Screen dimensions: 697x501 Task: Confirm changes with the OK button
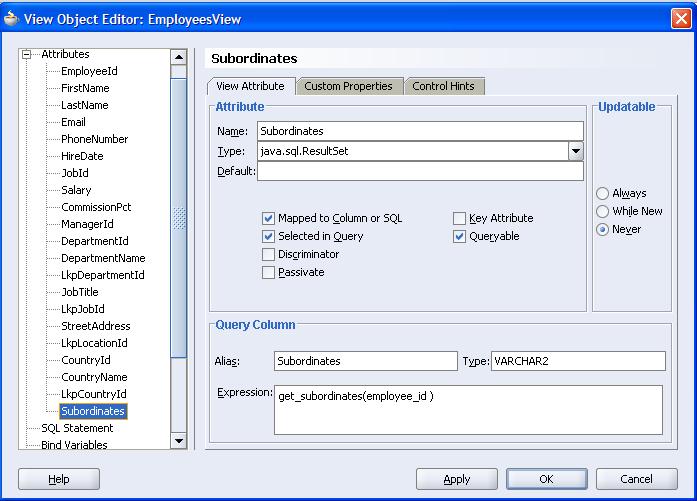click(x=547, y=479)
